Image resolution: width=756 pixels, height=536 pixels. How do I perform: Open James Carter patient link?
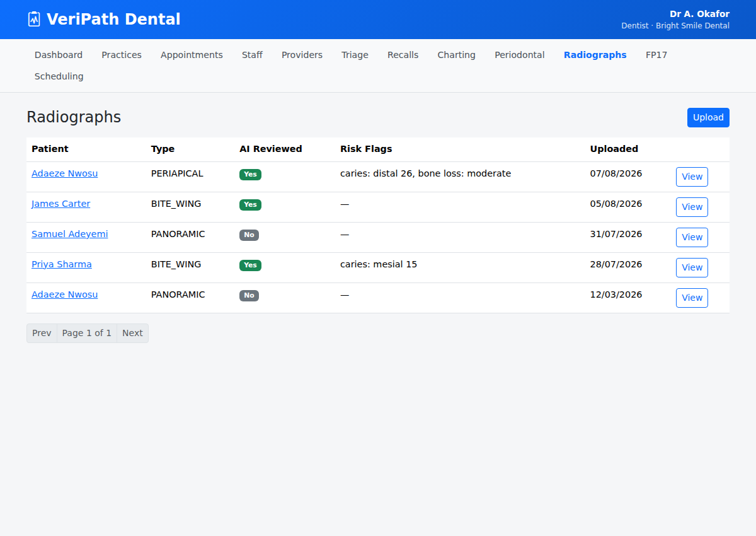tap(60, 204)
